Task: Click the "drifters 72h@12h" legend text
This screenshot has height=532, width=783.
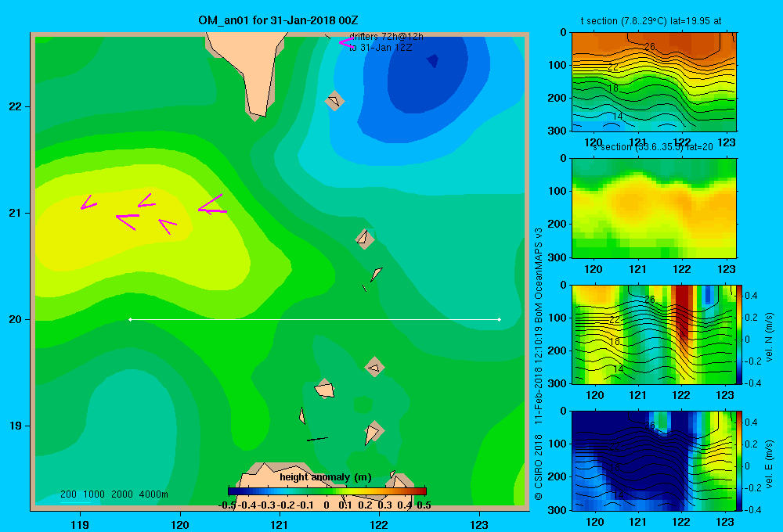Action: [386, 37]
